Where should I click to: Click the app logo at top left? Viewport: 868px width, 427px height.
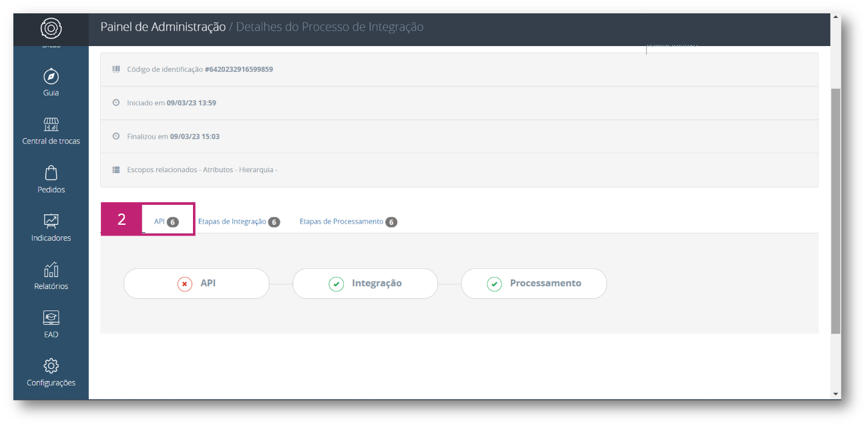[51, 28]
